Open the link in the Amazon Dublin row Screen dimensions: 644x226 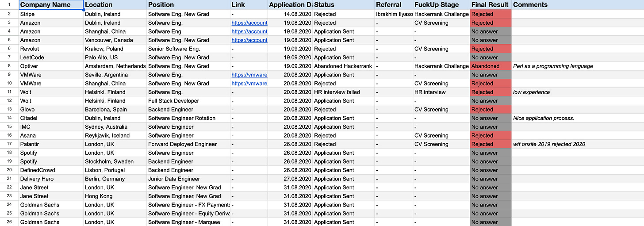tap(249, 23)
